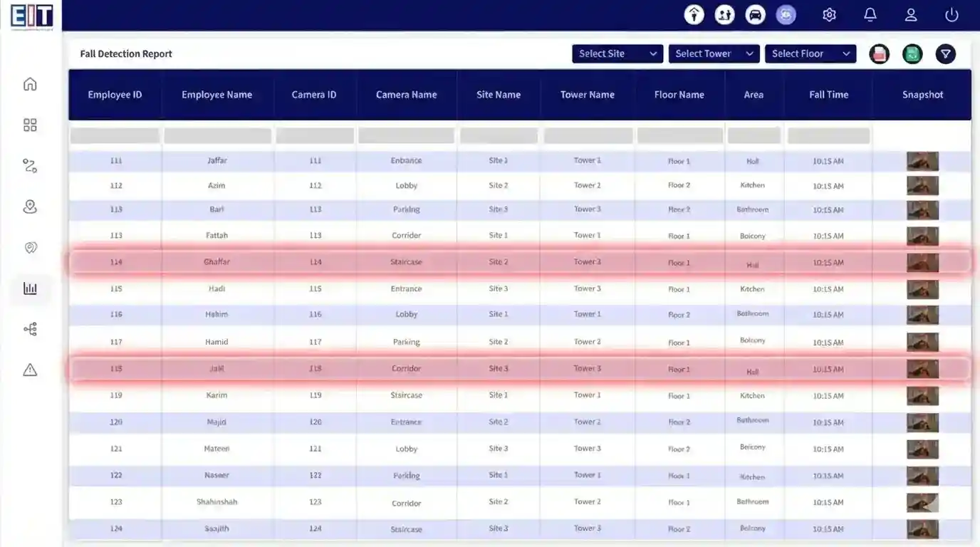Screen dimensions: 980x547
Task: Select the vehicle car icon in top bar
Action: point(755,15)
